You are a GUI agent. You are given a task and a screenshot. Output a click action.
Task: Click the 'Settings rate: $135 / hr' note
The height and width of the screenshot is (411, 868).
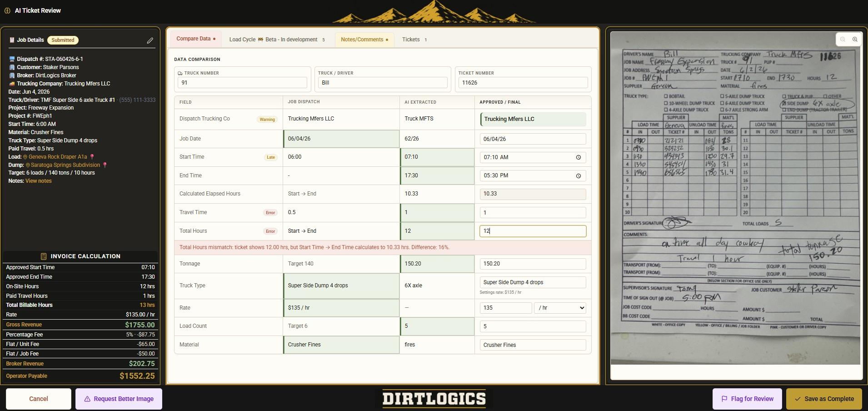coord(500,292)
